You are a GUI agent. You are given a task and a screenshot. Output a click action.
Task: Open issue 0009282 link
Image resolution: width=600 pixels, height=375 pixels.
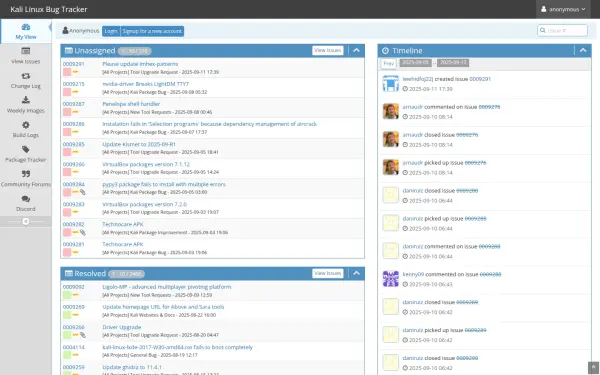[x=73, y=224]
